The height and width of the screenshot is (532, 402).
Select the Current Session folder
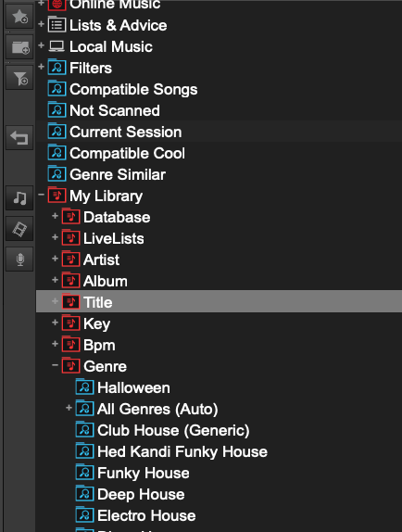125,132
